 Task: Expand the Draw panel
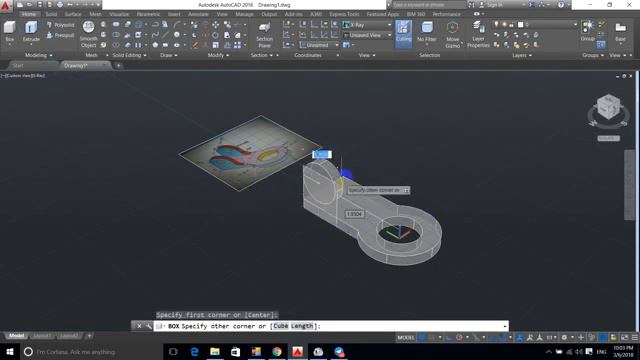pyautogui.click(x=169, y=55)
